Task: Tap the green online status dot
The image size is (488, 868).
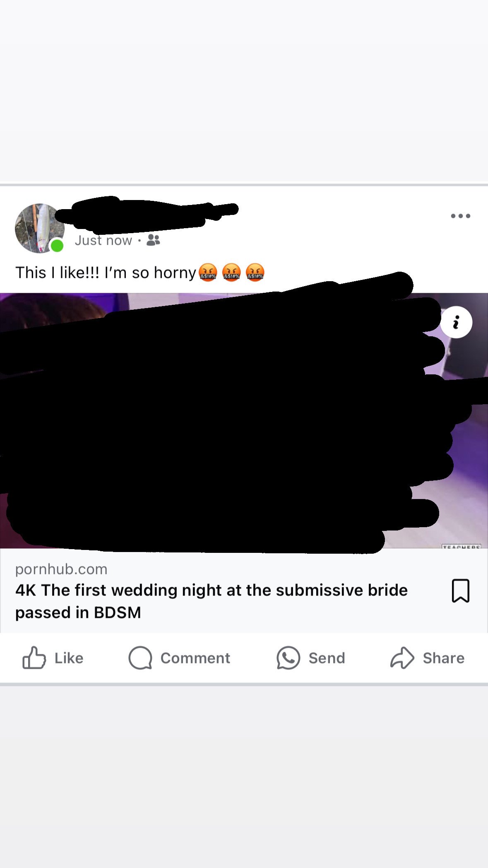Action: point(57,246)
